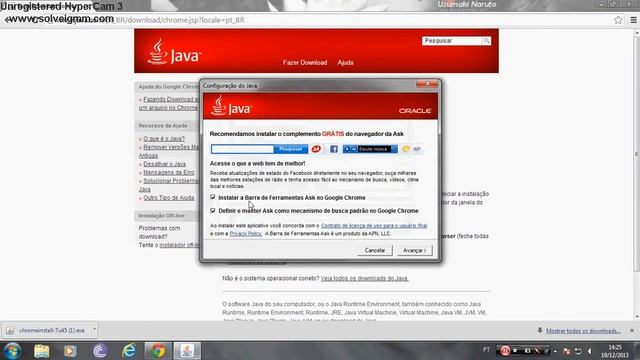Click the Java website search magnifier
The width and height of the screenshot is (640, 360).
click(486, 41)
